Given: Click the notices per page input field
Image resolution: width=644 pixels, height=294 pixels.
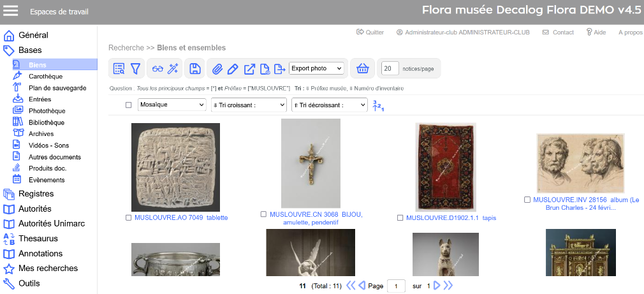Looking at the screenshot, I should coord(390,68).
